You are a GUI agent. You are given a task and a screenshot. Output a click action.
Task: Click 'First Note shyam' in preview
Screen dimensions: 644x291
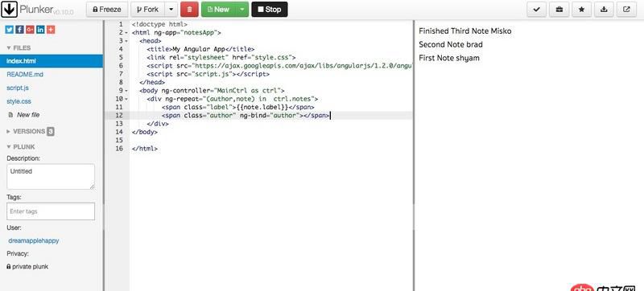tap(449, 58)
